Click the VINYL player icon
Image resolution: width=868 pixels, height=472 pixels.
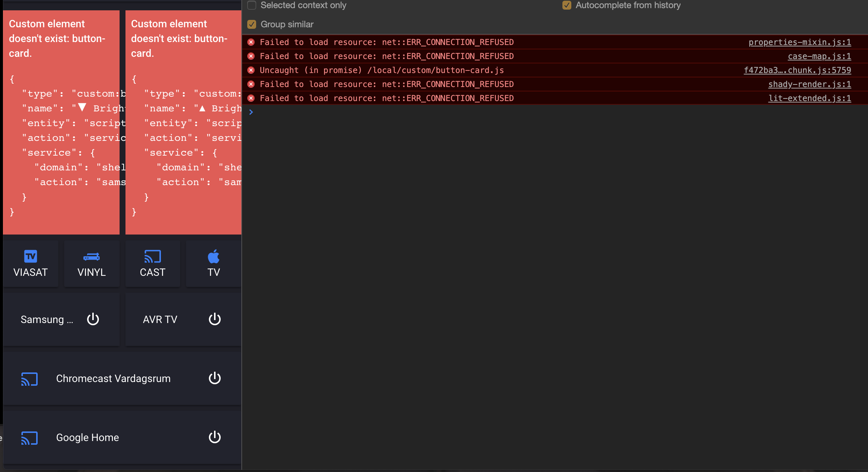[92, 257]
